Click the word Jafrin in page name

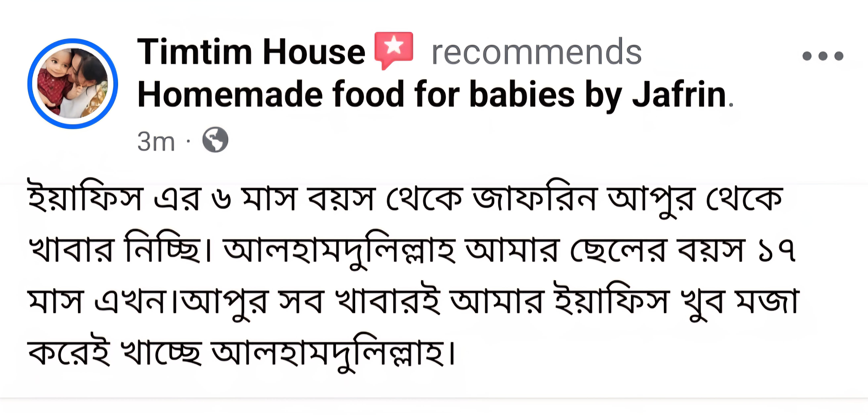679,95
